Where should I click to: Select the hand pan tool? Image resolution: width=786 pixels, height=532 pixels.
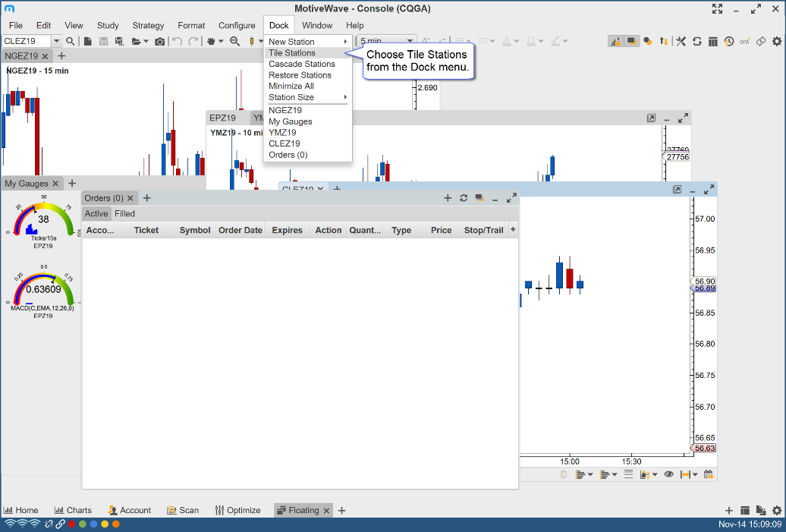pyautogui.click(x=211, y=41)
